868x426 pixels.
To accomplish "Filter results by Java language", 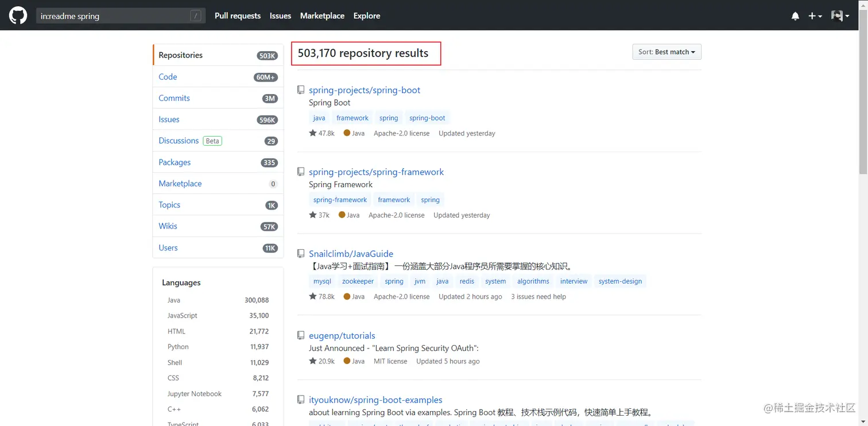I will pos(218,300).
